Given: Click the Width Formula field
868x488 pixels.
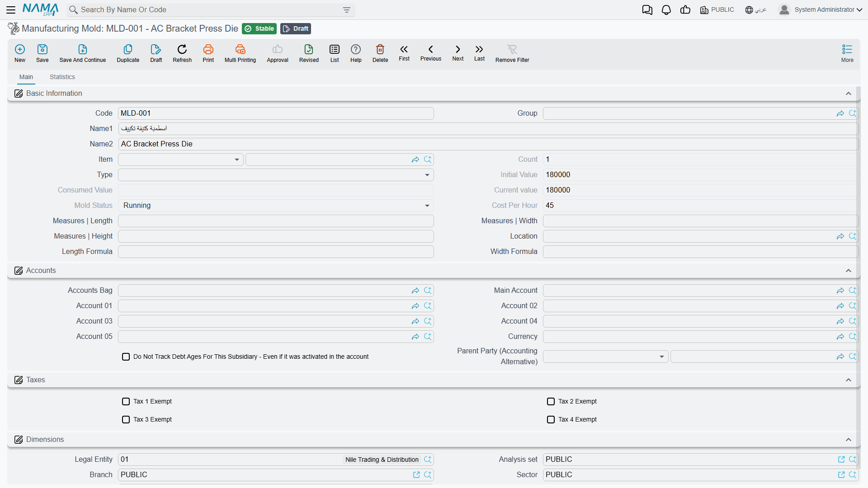Looking at the screenshot, I should pos(701,252).
